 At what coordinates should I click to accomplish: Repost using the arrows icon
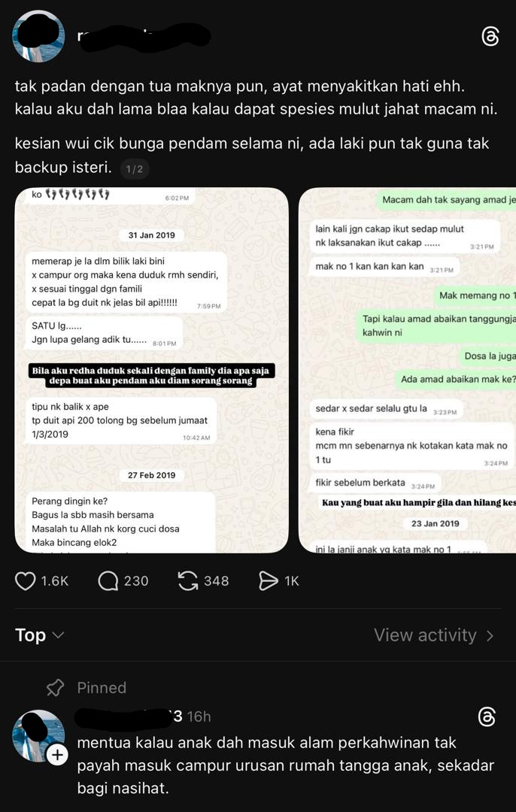click(x=188, y=581)
